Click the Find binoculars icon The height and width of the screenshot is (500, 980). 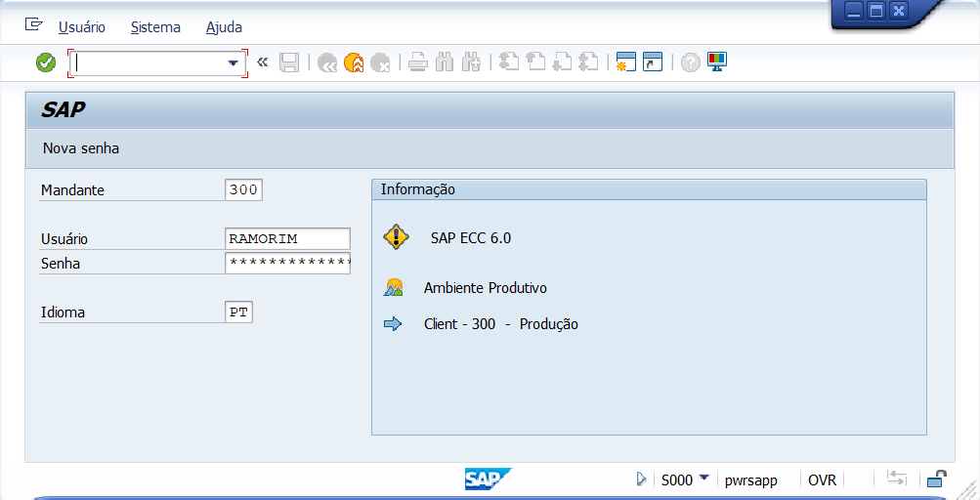445,62
